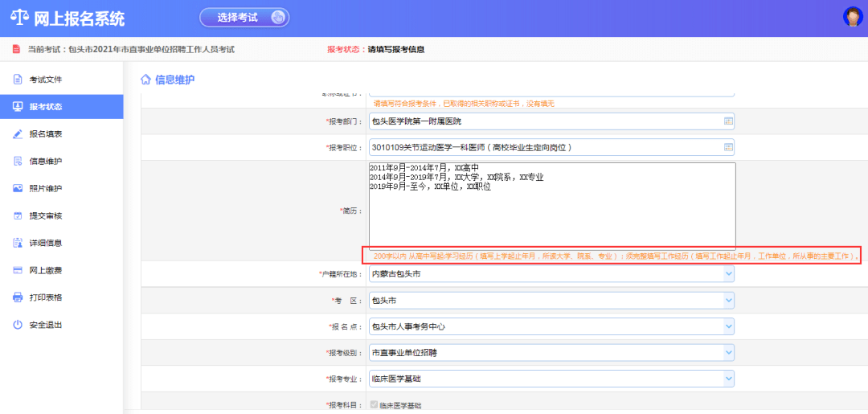Click the 信息维护 sidebar form icon
Screen dimensions: 868x414
coord(18,161)
